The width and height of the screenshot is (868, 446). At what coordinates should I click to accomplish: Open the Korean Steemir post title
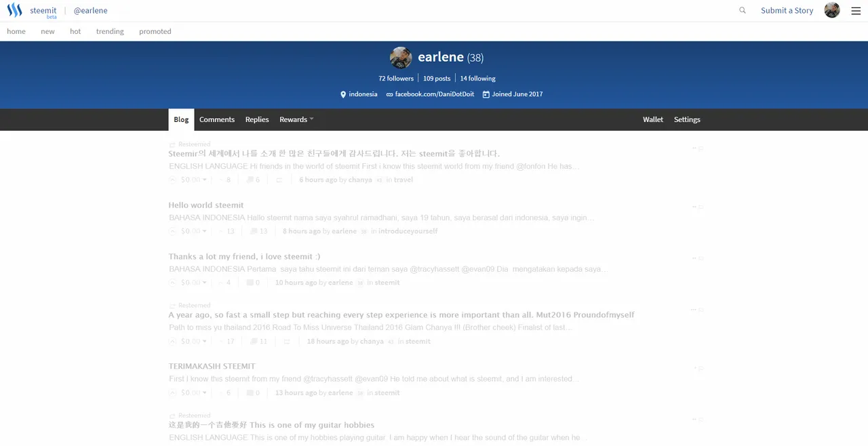coord(334,154)
